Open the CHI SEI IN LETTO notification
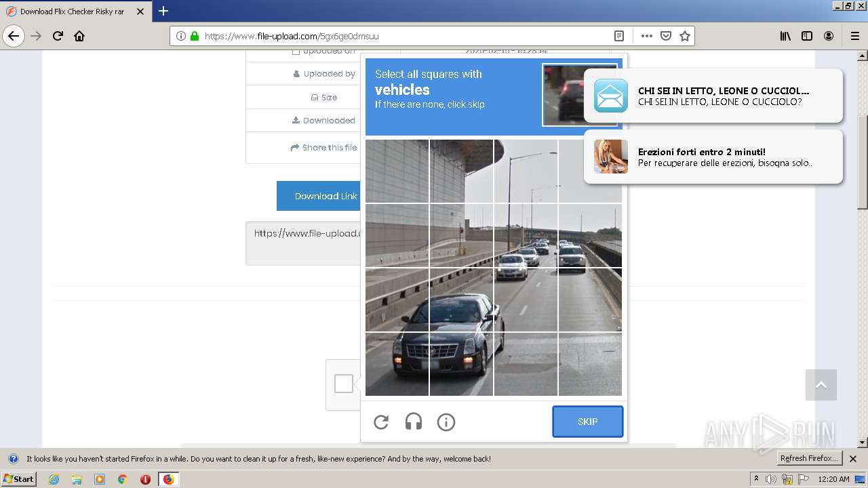The image size is (868, 488). coord(713,96)
